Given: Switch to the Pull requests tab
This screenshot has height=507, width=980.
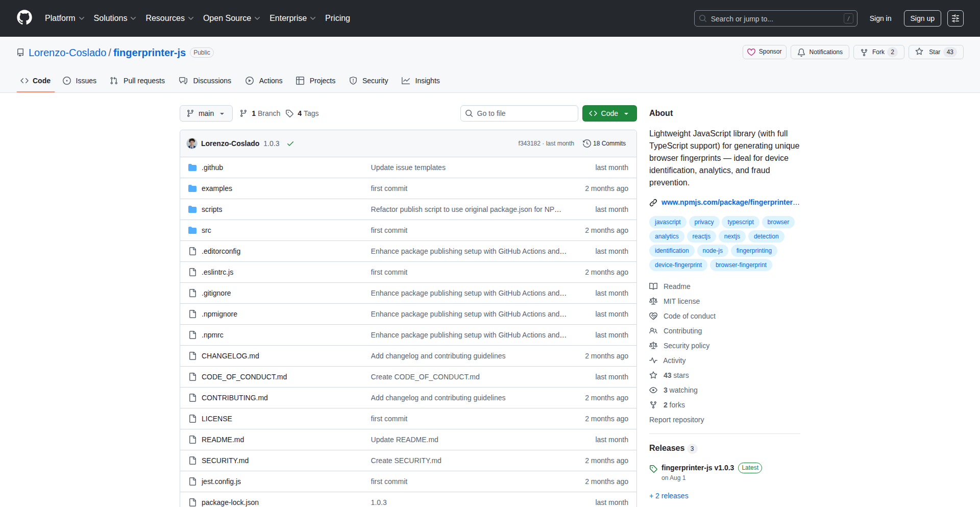Looking at the screenshot, I should pos(137,81).
